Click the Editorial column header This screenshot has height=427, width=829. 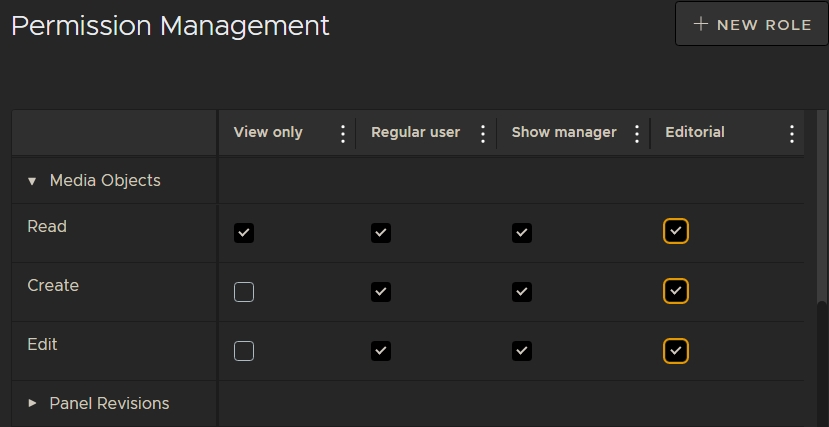pyautogui.click(x=695, y=133)
